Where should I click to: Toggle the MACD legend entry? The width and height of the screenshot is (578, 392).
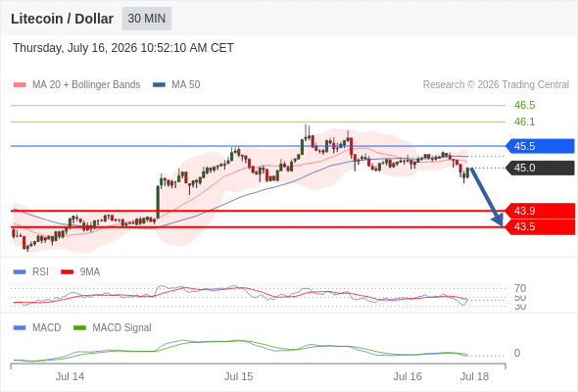(x=37, y=327)
